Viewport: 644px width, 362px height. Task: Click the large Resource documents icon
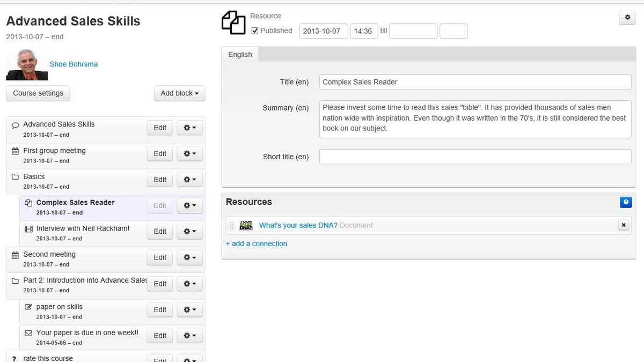233,23
